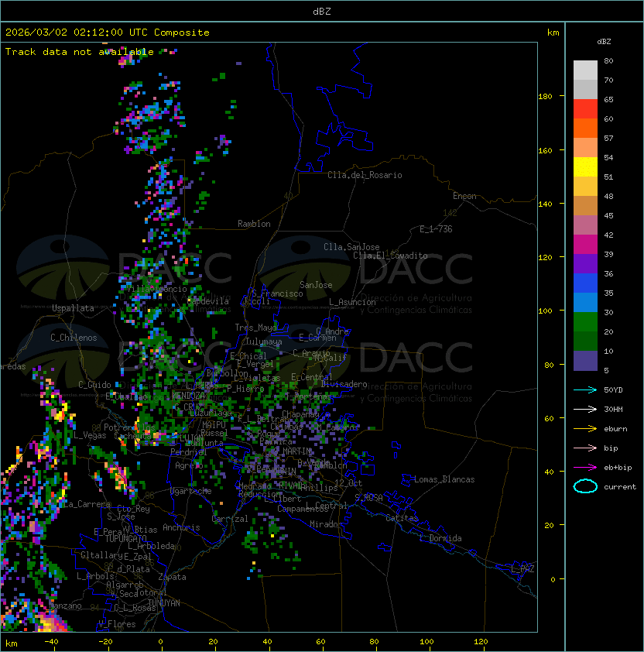Click the 'Manzano' map label
Viewport: 644px width, 652px height.
point(65,606)
